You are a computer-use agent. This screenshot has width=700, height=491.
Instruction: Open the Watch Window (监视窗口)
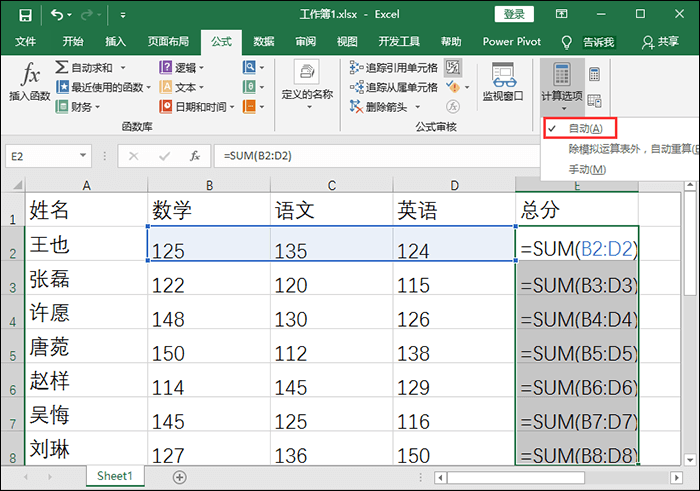[x=503, y=82]
